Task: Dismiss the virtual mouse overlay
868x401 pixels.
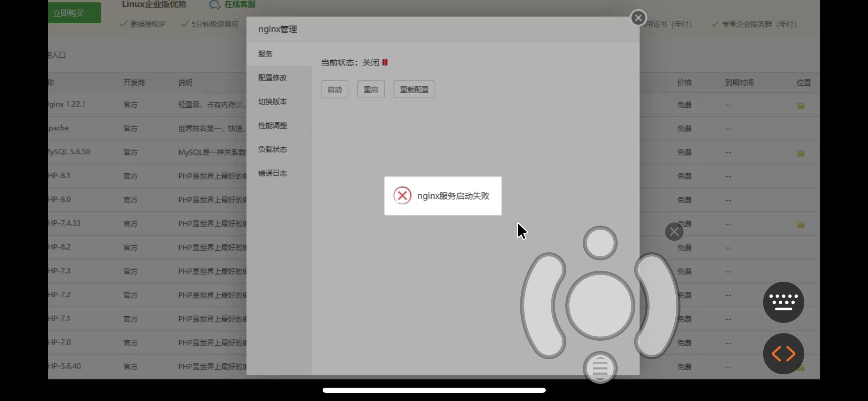Action: pyautogui.click(x=674, y=232)
